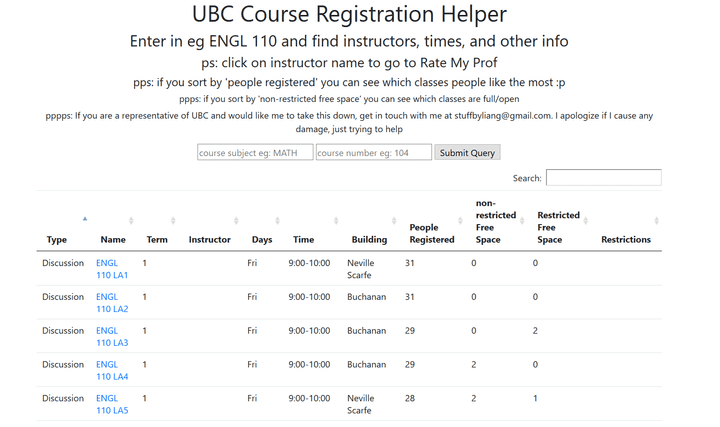Click the Type column header label
Image resolution: width=720 pixels, height=427 pixels.
coord(57,240)
